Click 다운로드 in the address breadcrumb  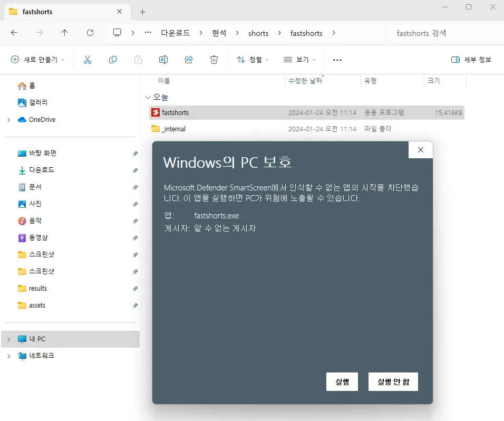click(x=176, y=33)
